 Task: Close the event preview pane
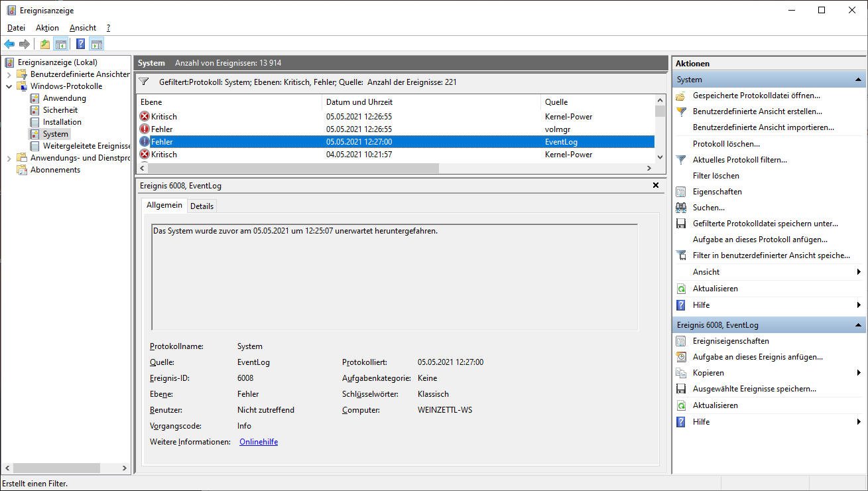pos(656,186)
